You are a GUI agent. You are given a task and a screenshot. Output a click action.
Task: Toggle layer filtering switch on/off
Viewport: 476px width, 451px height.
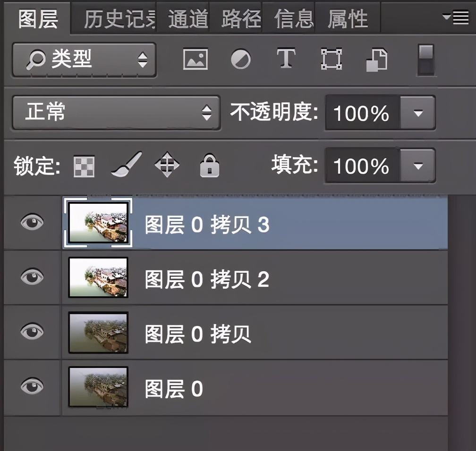click(x=426, y=60)
